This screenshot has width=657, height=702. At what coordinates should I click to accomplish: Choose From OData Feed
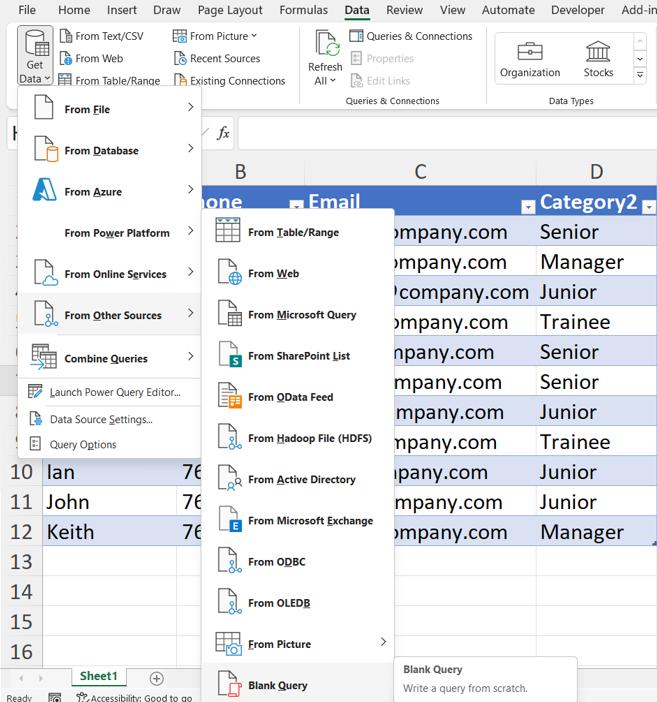tap(297, 397)
